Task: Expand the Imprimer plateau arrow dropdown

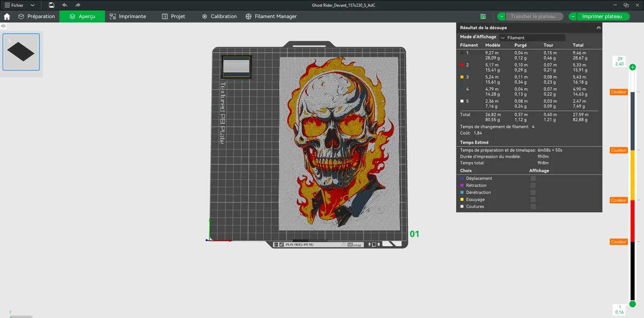Action: [573, 17]
